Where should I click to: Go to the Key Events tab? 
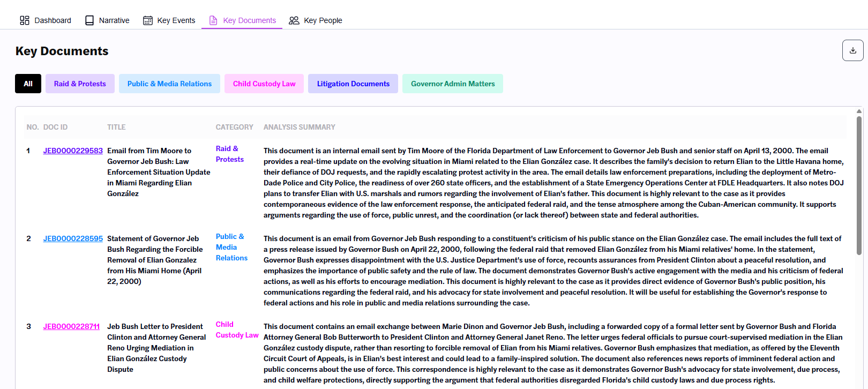[169, 20]
